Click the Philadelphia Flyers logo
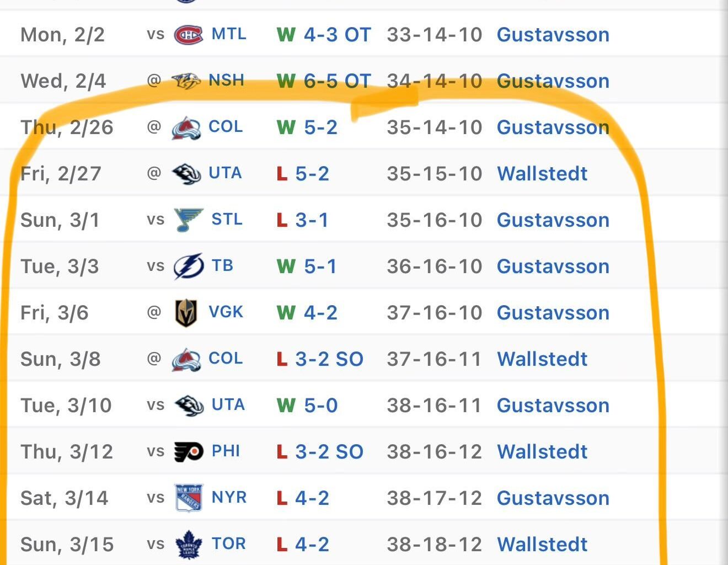This screenshot has height=565, width=728. coord(188,452)
